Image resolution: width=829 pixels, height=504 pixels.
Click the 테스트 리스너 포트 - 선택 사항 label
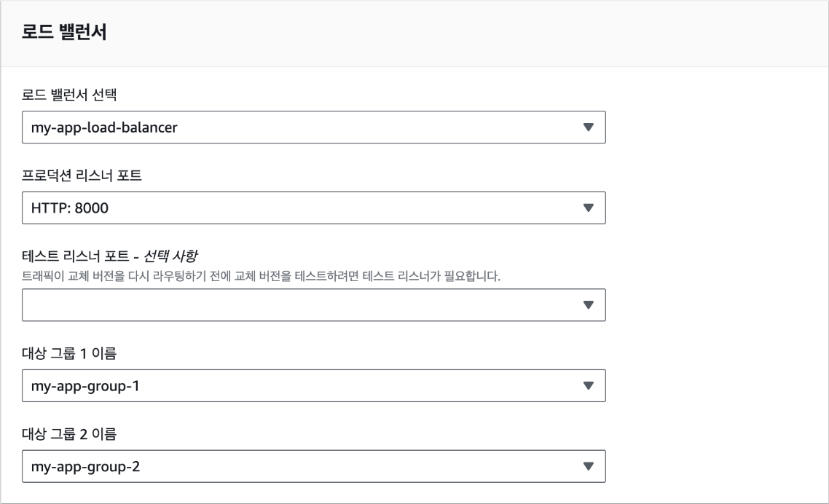pos(109,256)
